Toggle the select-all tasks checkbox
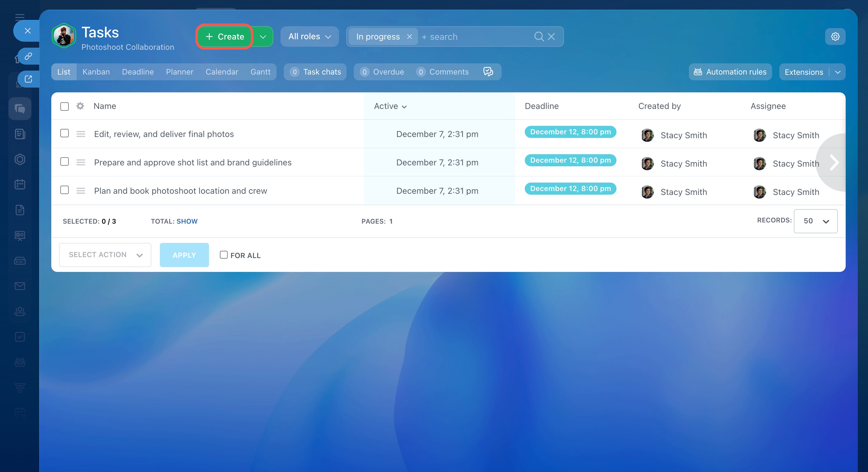868x472 pixels. pos(64,106)
